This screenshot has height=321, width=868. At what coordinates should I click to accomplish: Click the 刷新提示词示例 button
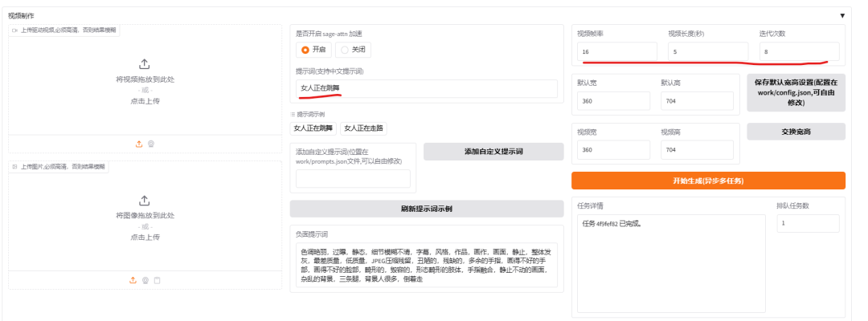coord(427,209)
